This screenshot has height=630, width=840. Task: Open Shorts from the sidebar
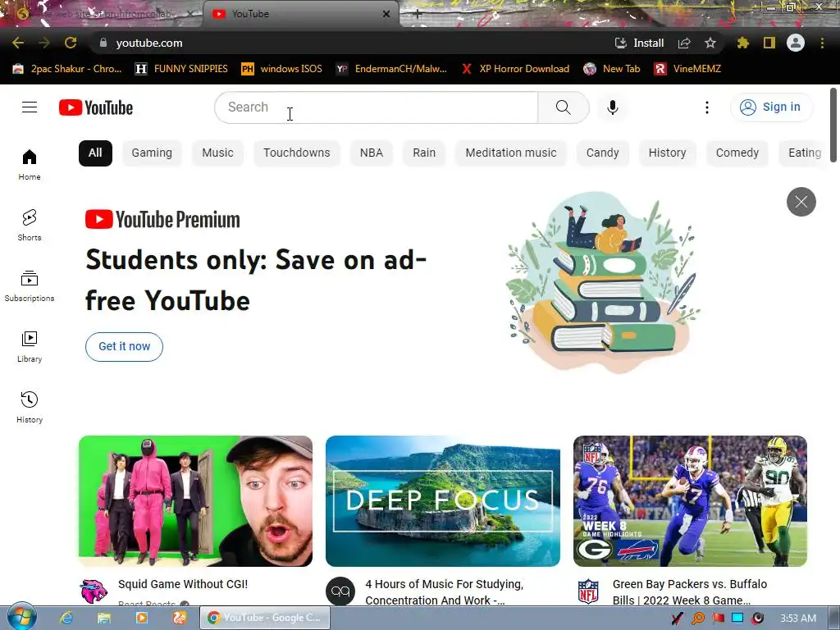30,225
